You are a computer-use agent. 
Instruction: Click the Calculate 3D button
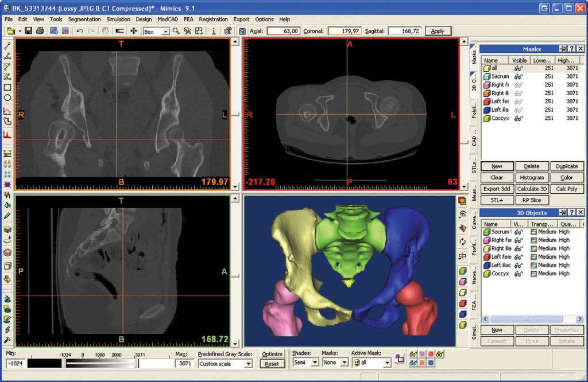(x=532, y=189)
